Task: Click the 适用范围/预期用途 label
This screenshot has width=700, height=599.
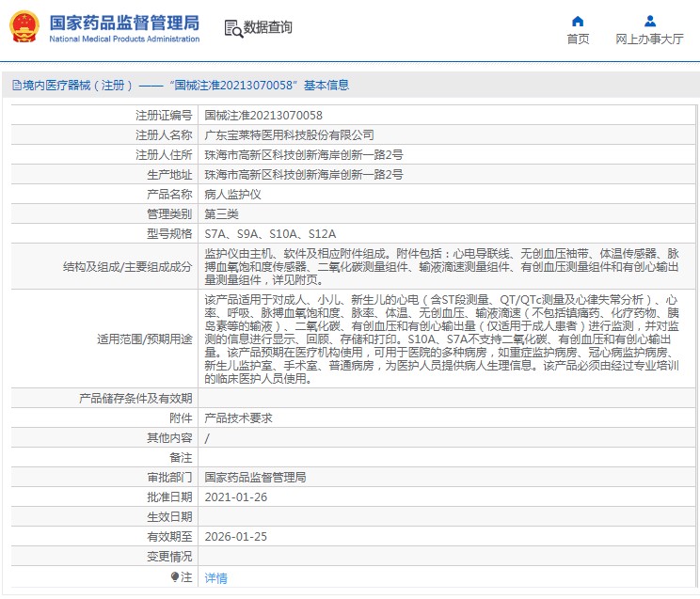Action: click(x=145, y=339)
